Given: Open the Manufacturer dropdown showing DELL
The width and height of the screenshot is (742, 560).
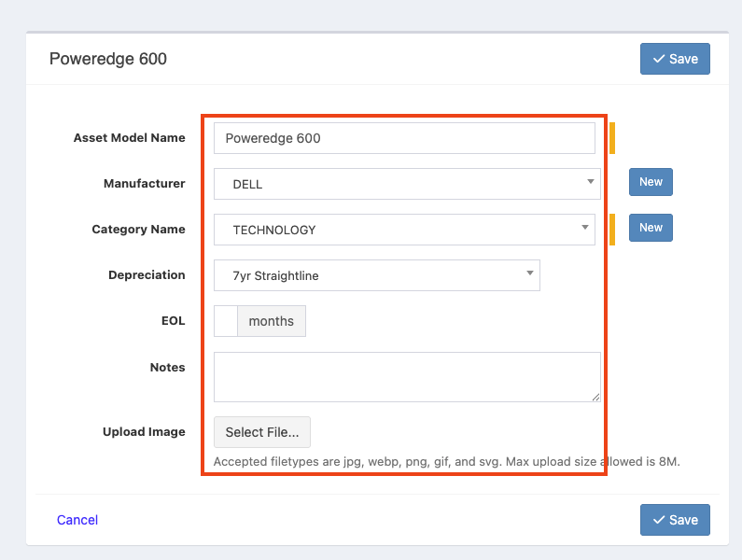Looking at the screenshot, I should pyautogui.click(x=404, y=184).
